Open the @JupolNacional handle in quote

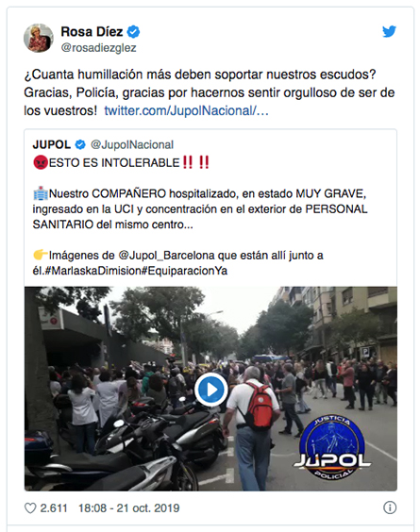pos(132,145)
